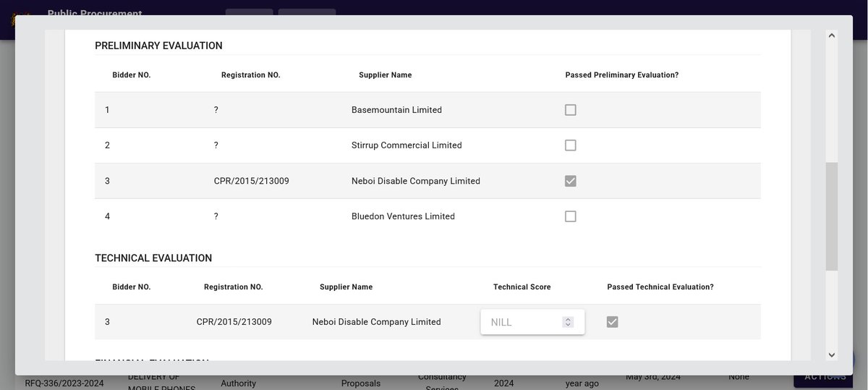Click the dialog scrollbar up arrow
The image size is (868, 390).
tap(831, 35)
